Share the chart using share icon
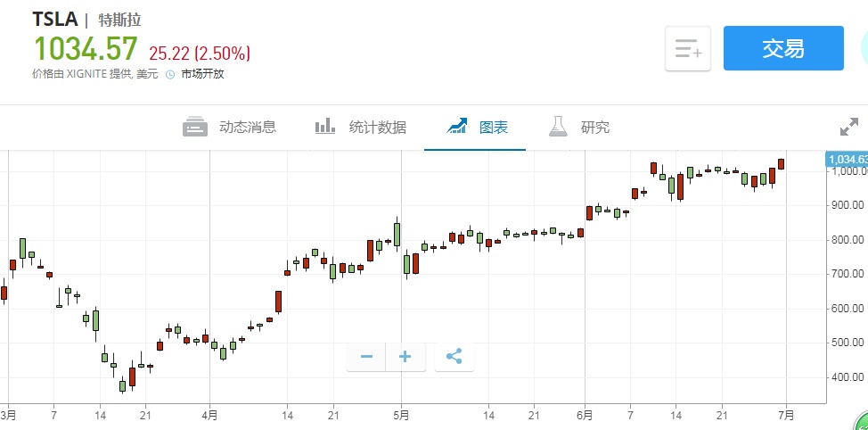The height and width of the screenshot is (430, 868). coord(454,357)
